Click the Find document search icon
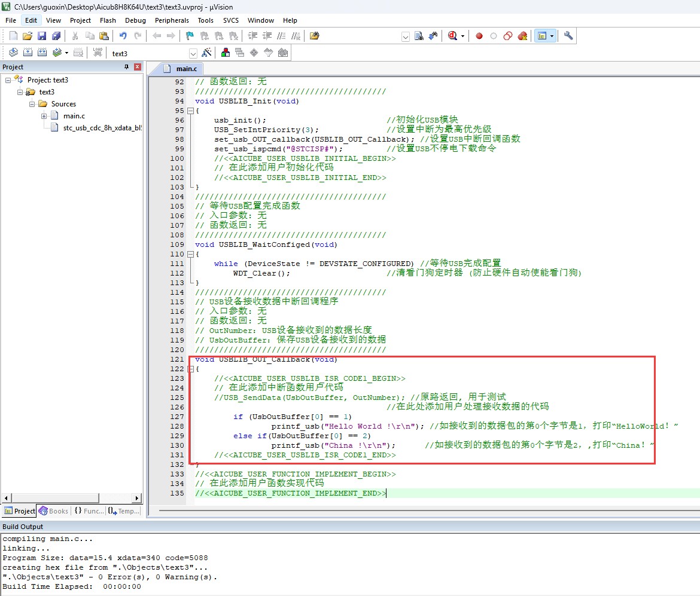700x596 pixels. click(x=419, y=36)
